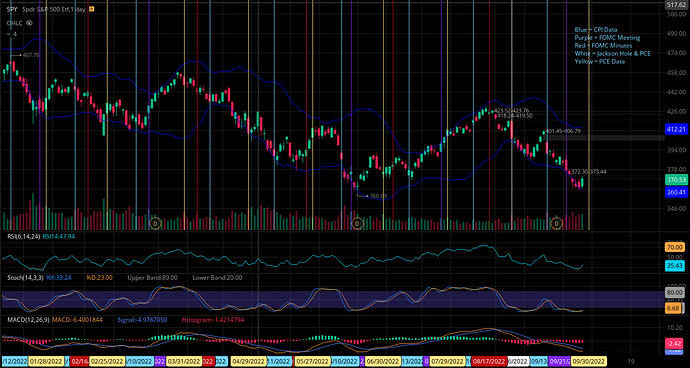The image size is (690, 368).
Task: Click the Yellow = PCE Data legend line
Action: point(599,61)
